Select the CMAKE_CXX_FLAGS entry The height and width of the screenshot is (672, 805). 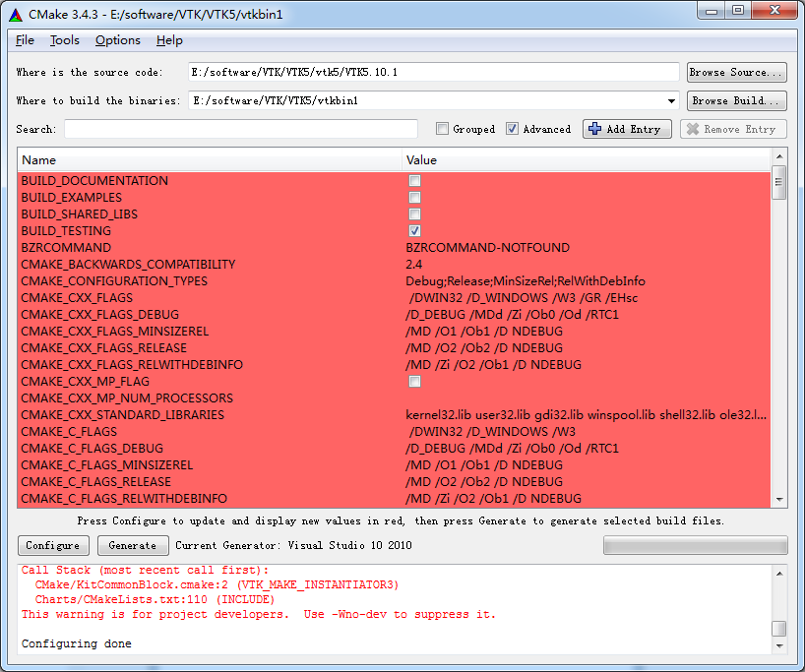point(77,298)
